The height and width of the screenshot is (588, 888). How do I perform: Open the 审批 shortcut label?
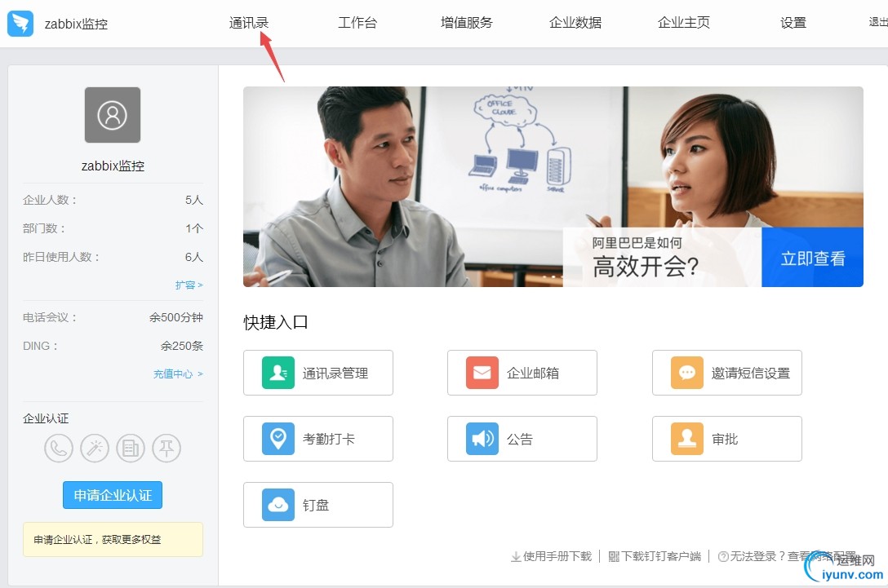coord(724,439)
